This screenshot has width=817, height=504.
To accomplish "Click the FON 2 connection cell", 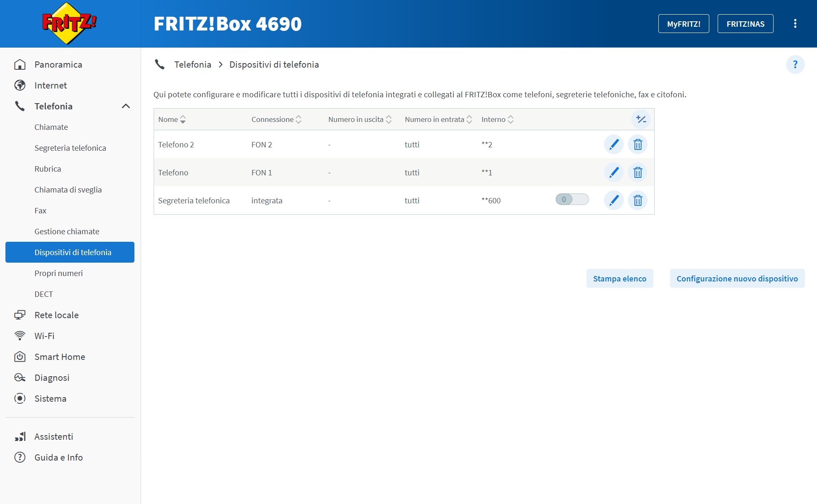I will coord(261,144).
